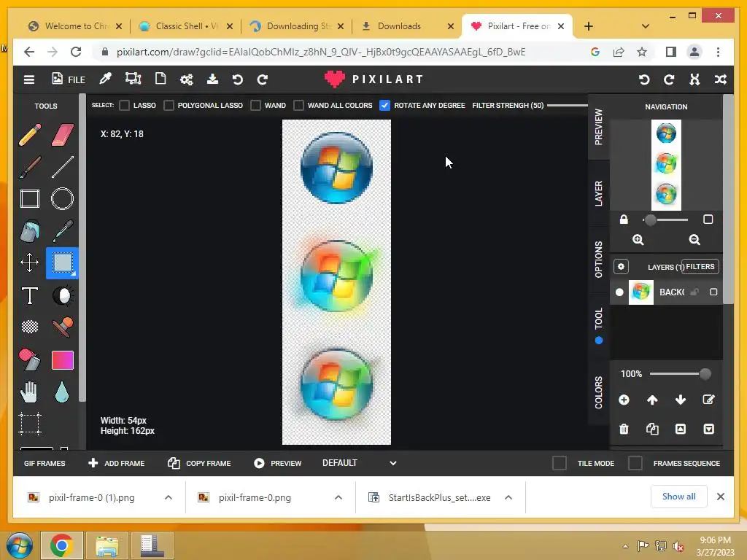Screen dimensions: 747x560
Task: Select the Color Replace bucket tool
Action: point(29,359)
